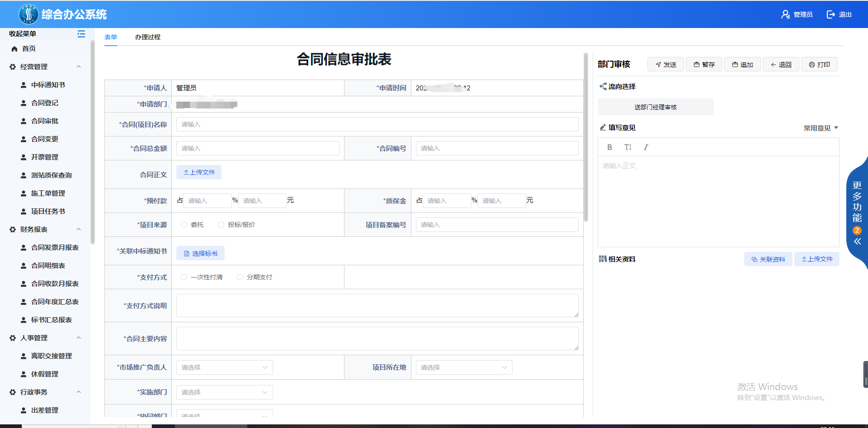Click the 退回 return button
Viewport: 868px width, 428px height.
click(781, 65)
